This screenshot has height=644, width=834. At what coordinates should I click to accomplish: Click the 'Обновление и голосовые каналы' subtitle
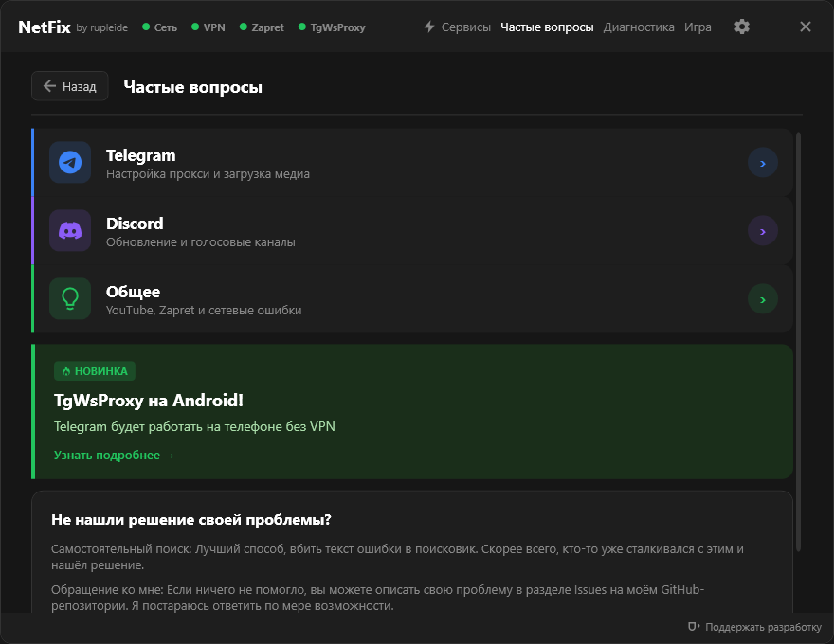tap(201, 241)
